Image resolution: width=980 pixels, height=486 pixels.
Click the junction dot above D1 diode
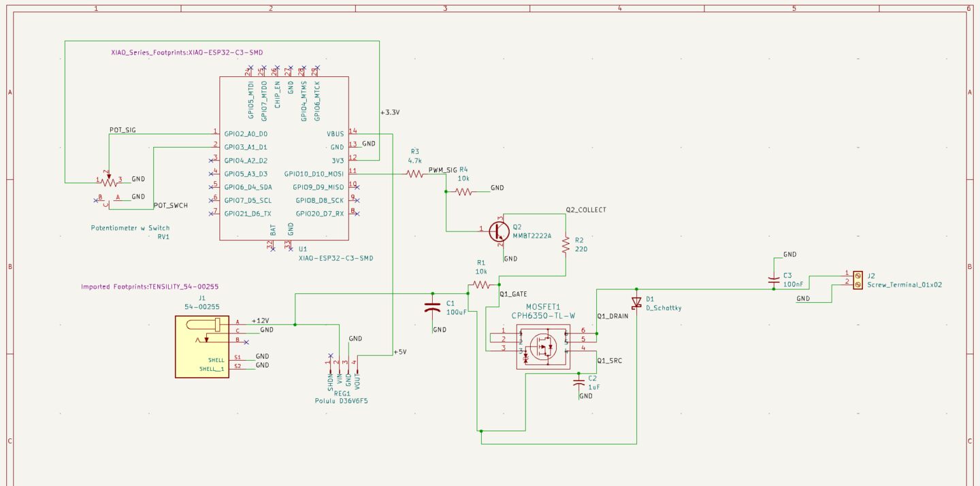636,289
